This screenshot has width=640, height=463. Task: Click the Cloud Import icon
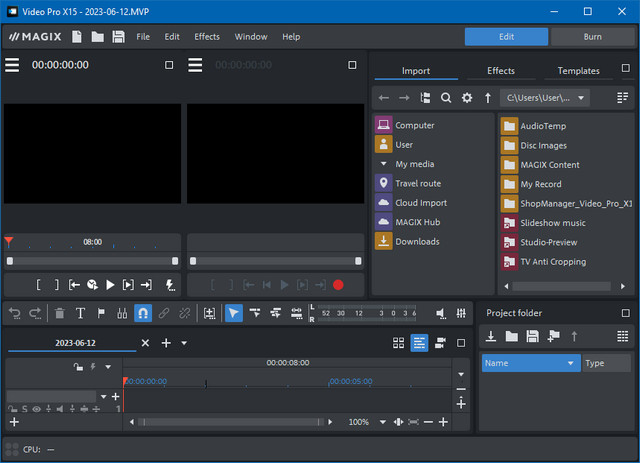[383, 203]
